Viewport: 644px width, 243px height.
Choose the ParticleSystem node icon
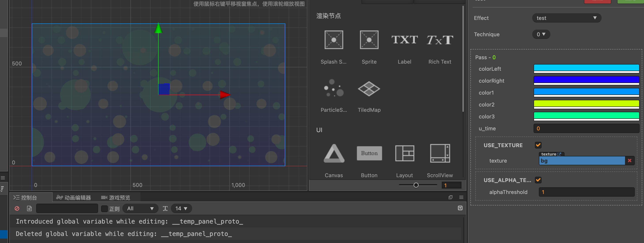[333, 88]
